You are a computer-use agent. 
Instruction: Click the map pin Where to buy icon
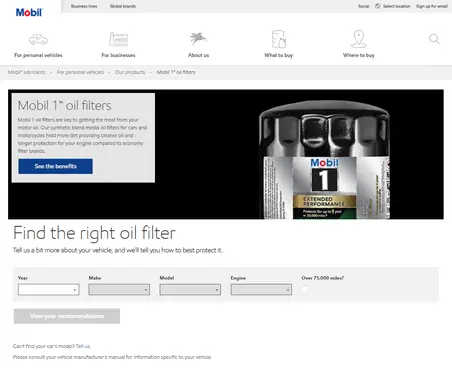pos(359,39)
